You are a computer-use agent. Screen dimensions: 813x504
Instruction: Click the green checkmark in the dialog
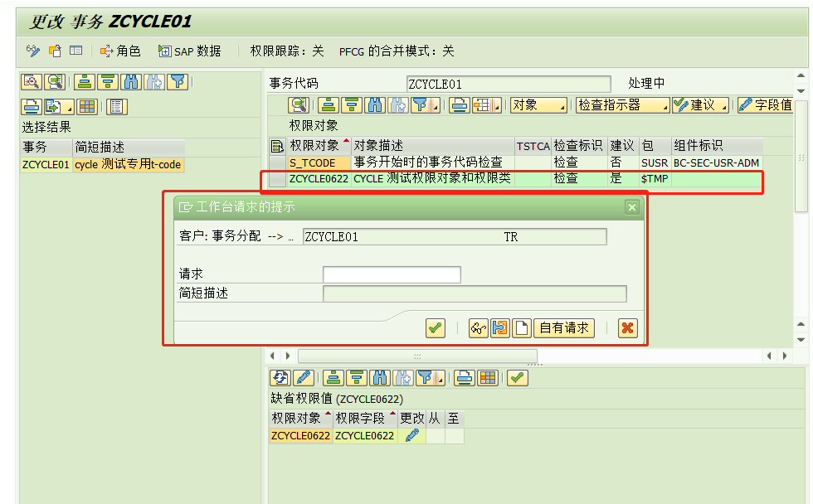[436, 328]
